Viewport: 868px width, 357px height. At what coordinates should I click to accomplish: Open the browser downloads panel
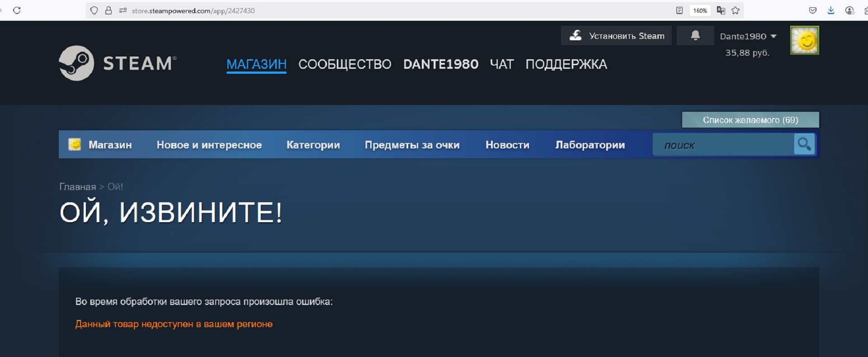[x=831, y=10]
